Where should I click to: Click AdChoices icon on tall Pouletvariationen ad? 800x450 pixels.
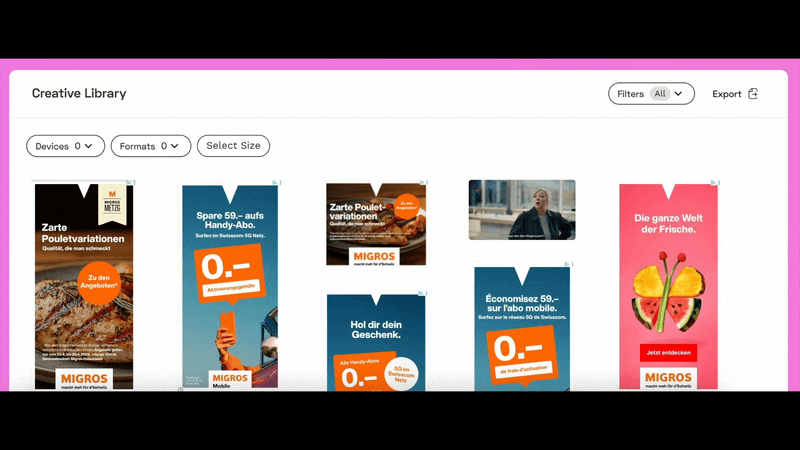[131, 182]
